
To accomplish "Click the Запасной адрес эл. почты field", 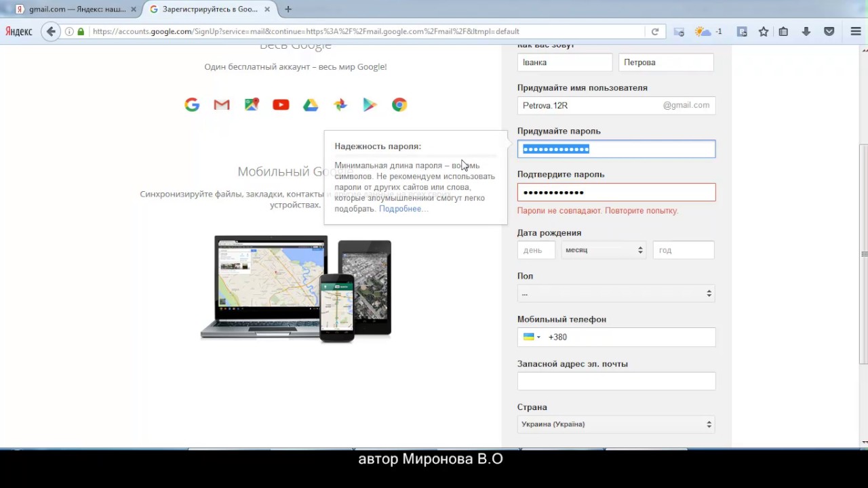I will (x=616, y=381).
